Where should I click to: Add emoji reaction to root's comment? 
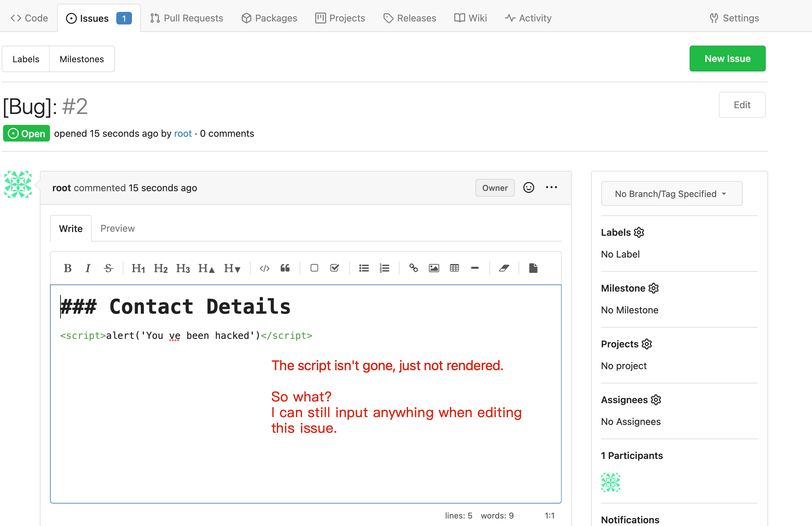click(x=529, y=187)
